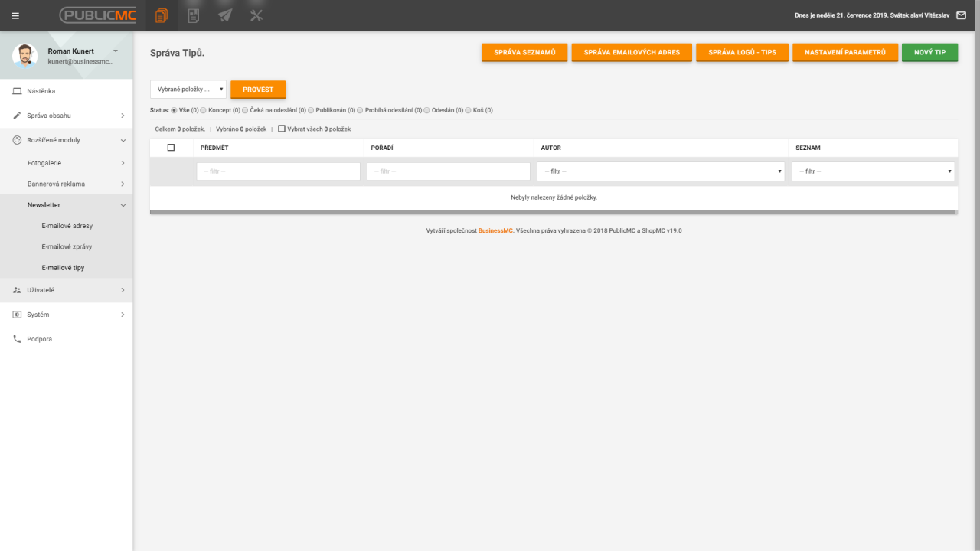The image size is (980, 551).
Task: Click the Správa seznamů button
Action: 524,52
